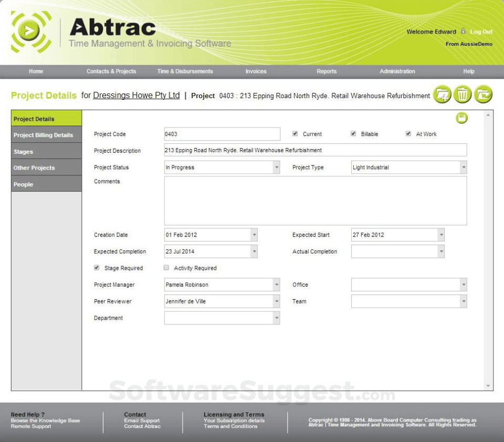Switch to the People tab
The image size is (504, 442).
click(47, 184)
